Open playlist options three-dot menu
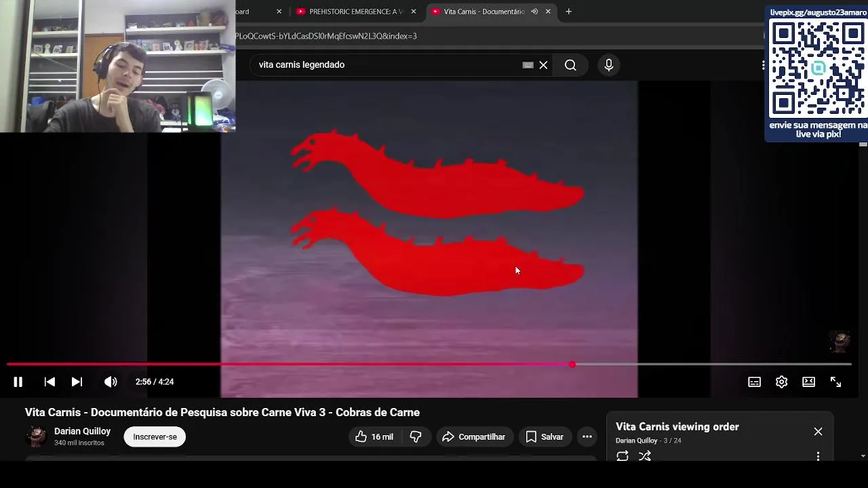This screenshot has width=868, height=488. [x=818, y=456]
